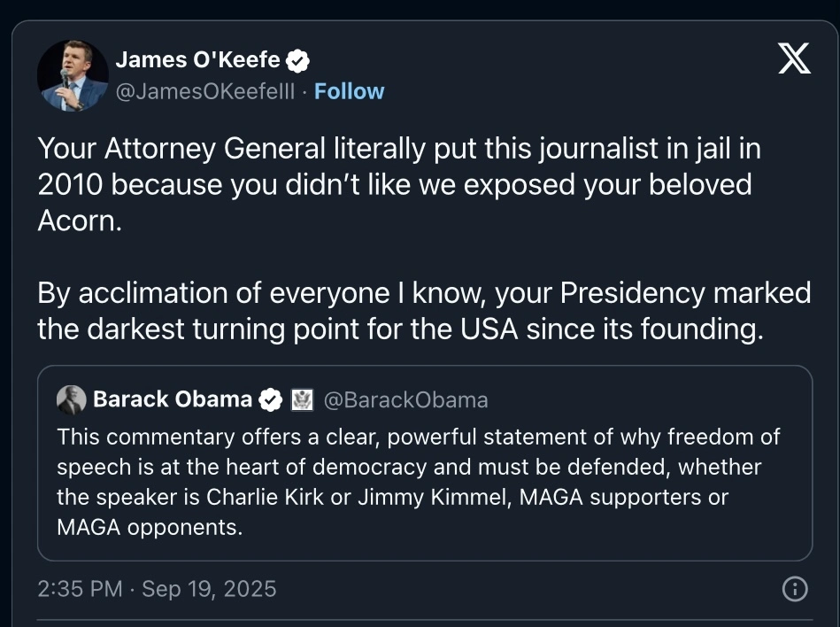Open the Barack Obama display name

coord(173,400)
